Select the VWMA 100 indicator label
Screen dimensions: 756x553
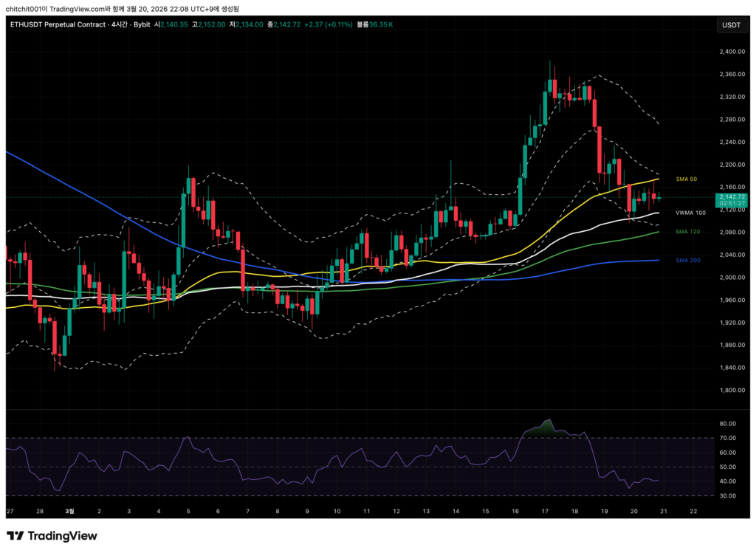point(690,213)
